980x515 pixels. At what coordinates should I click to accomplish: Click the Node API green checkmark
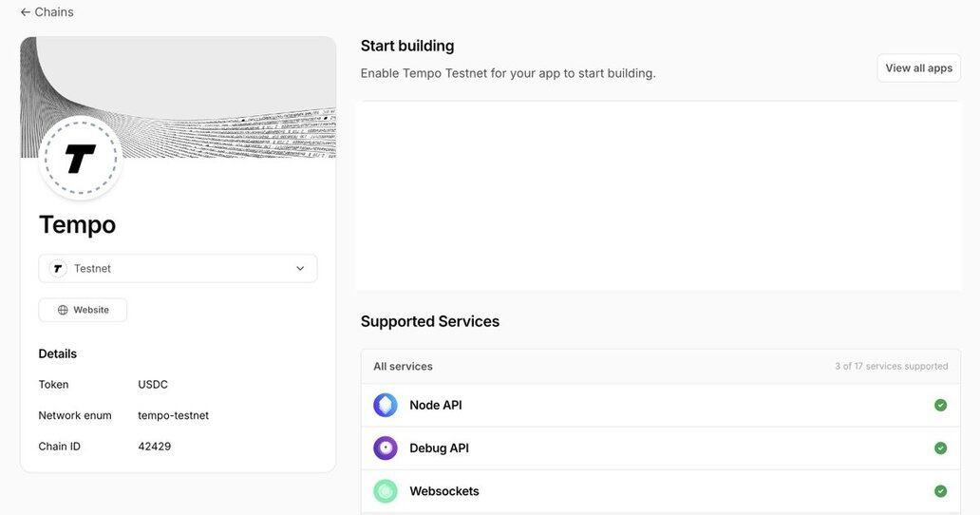tap(940, 405)
